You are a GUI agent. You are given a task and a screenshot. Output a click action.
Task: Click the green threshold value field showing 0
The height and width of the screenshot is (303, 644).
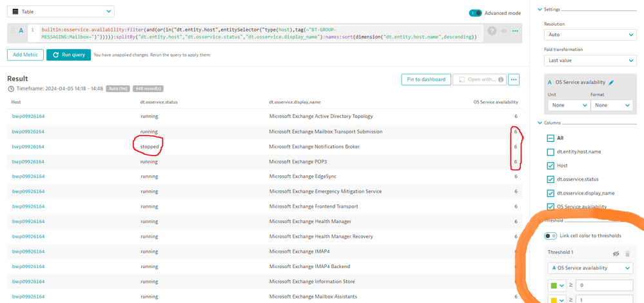pyautogui.click(x=604, y=286)
